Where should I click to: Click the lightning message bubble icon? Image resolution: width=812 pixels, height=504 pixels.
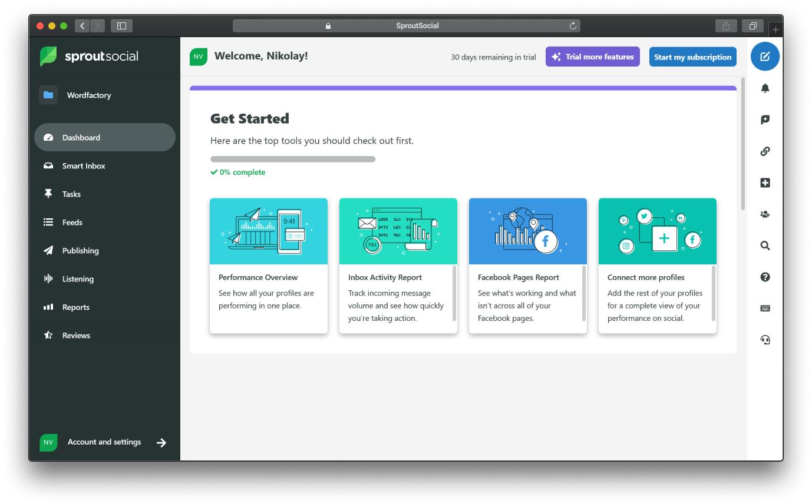point(765,120)
